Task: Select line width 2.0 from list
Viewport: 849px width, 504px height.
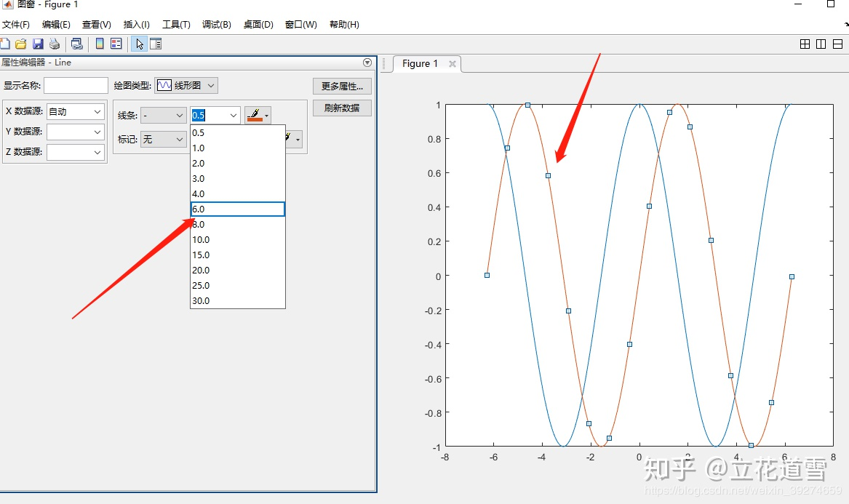Action: [x=238, y=163]
